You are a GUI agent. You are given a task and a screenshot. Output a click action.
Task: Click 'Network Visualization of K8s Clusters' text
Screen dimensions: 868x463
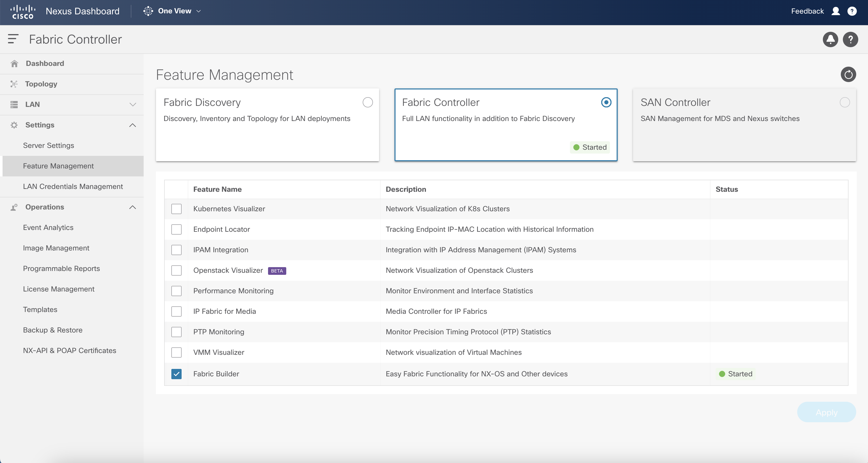point(448,209)
